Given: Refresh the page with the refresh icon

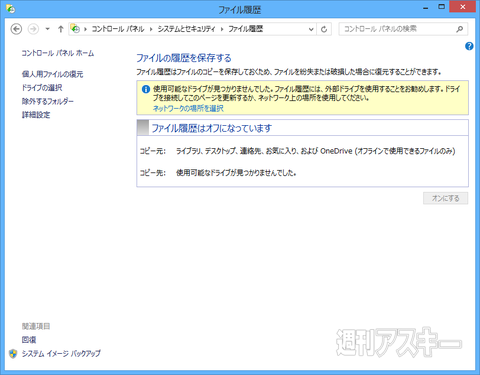Looking at the screenshot, I should tap(324, 29).
